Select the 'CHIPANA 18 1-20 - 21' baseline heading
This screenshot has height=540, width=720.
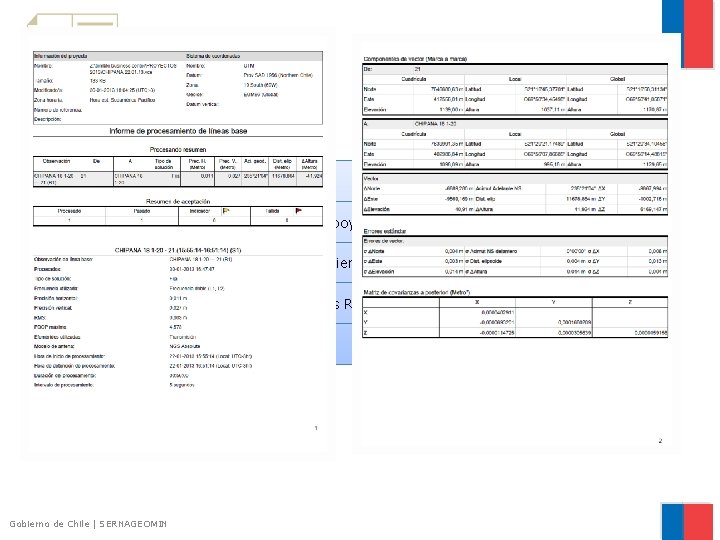(x=178, y=250)
